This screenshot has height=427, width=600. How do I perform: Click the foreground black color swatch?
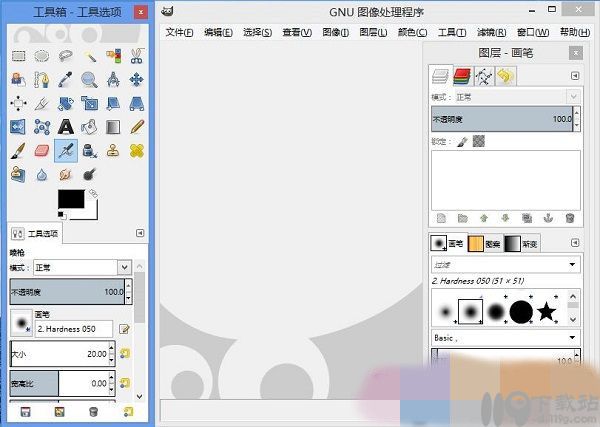71,199
